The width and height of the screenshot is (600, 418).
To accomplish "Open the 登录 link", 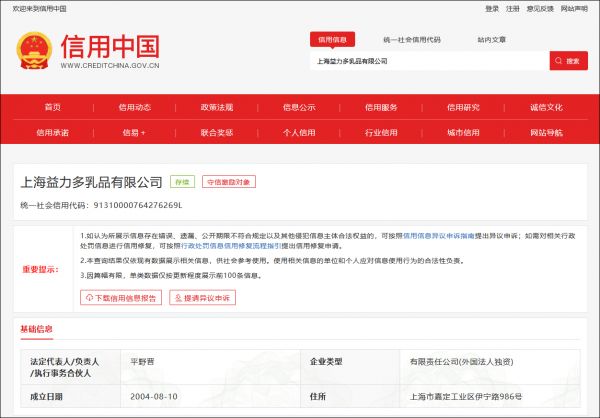I will pyautogui.click(x=492, y=8).
